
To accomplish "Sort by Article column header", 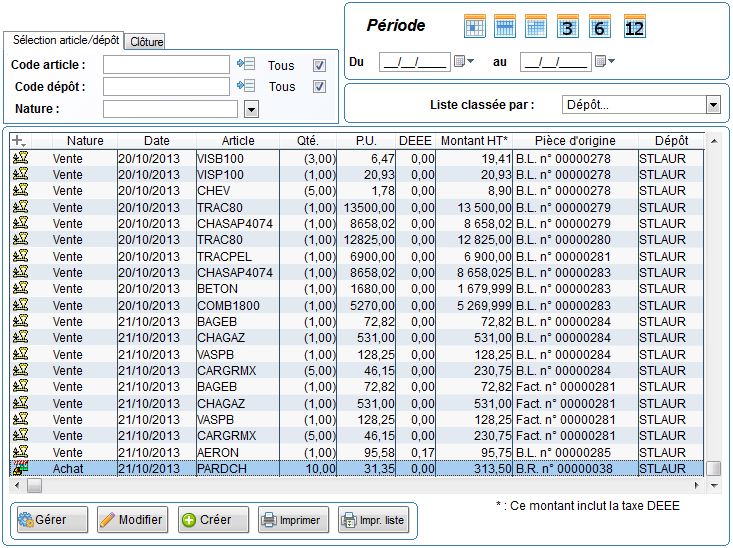I will click(x=238, y=141).
